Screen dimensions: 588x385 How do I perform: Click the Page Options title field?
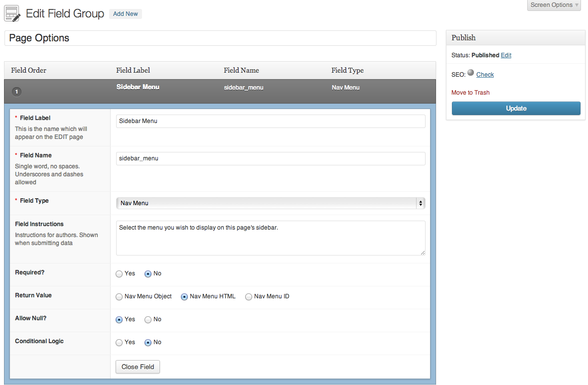220,38
